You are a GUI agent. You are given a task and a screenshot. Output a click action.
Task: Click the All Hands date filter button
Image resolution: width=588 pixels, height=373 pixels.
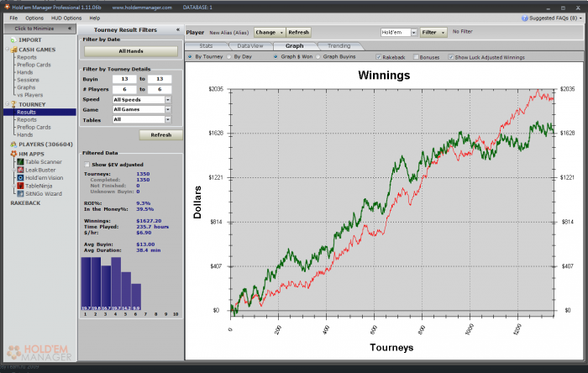[x=131, y=51]
